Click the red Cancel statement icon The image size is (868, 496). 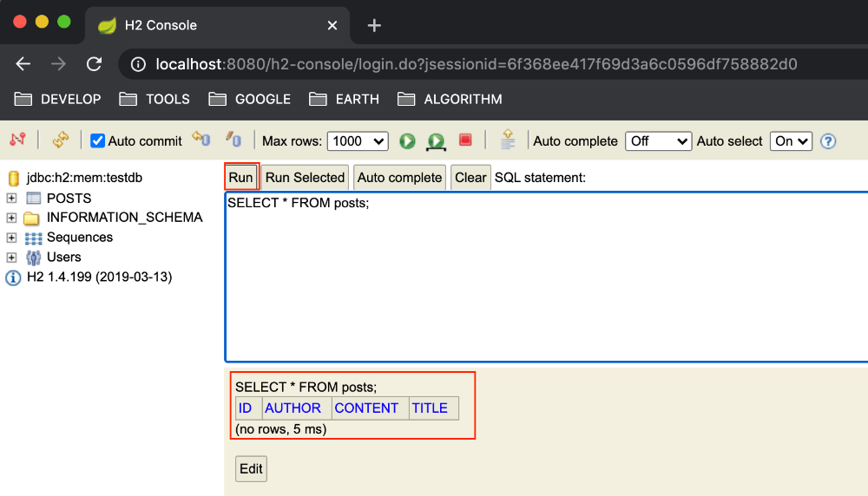click(465, 140)
